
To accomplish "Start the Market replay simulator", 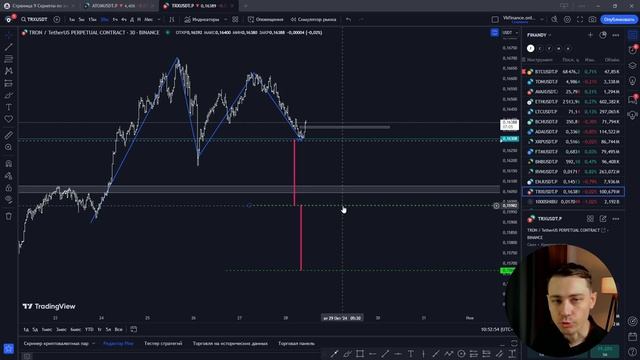I will click(x=313, y=20).
